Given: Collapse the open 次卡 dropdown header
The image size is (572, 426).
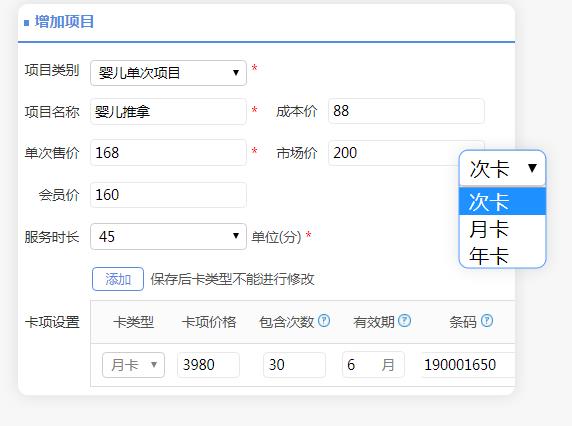Looking at the screenshot, I should tap(502, 169).
